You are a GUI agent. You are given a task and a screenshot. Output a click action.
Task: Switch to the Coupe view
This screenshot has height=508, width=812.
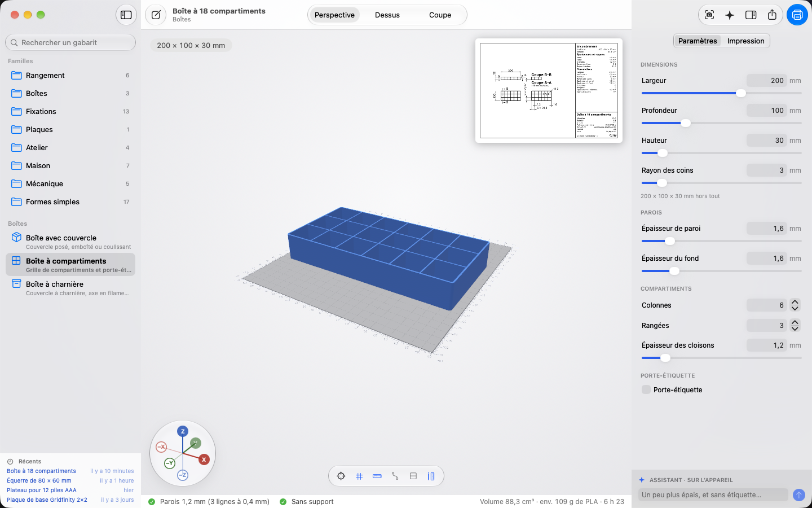coord(440,15)
